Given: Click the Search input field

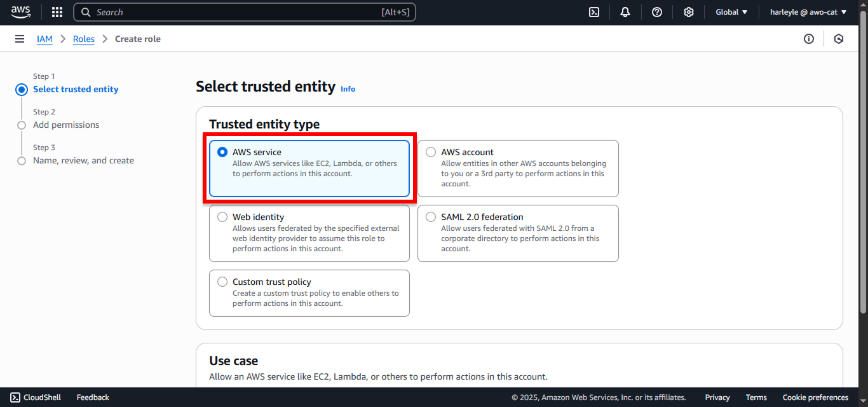Looking at the screenshot, I should tap(245, 12).
